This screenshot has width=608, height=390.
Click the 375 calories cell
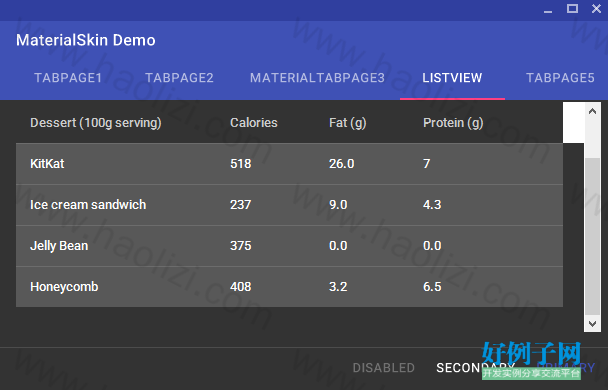240,246
